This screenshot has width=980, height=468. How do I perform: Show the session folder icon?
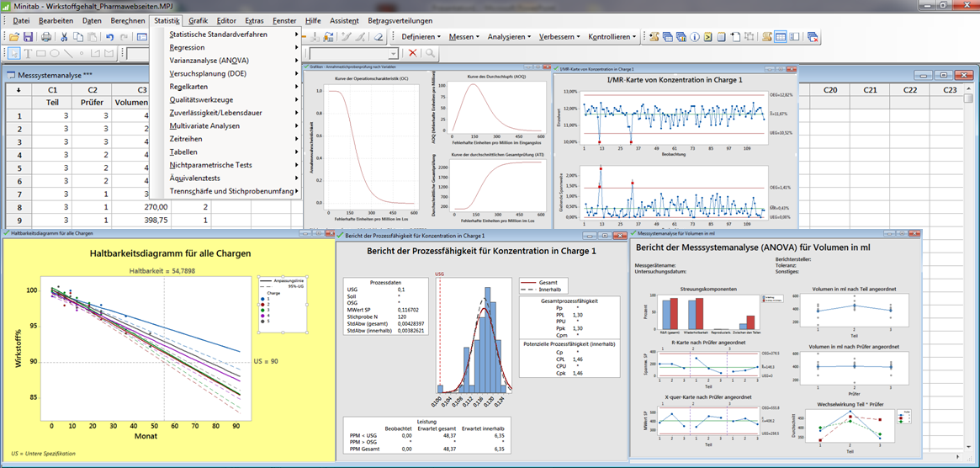[x=655, y=36]
